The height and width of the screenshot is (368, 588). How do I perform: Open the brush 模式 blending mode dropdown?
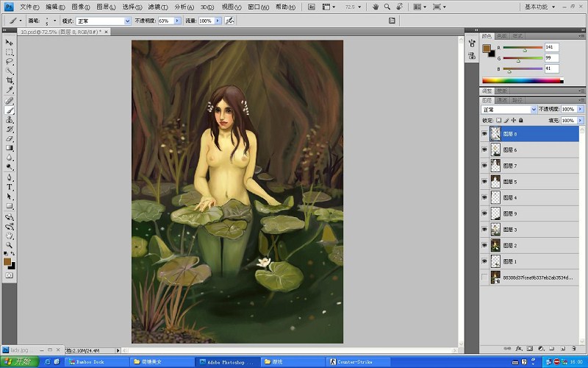tap(103, 21)
